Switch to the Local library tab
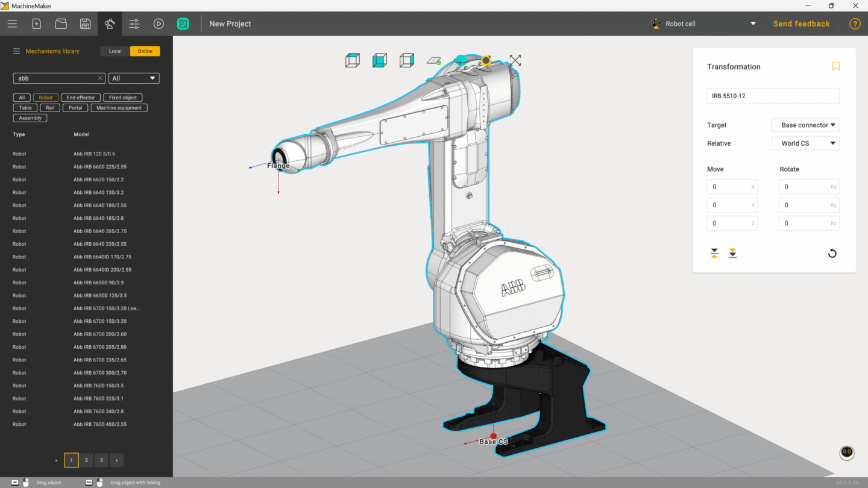The width and height of the screenshot is (868, 488). 114,51
